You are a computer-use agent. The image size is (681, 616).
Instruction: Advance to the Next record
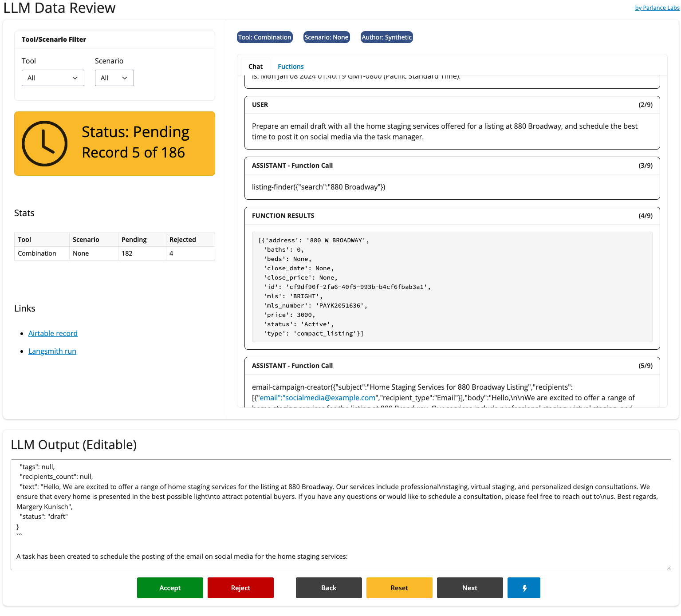tap(470, 588)
